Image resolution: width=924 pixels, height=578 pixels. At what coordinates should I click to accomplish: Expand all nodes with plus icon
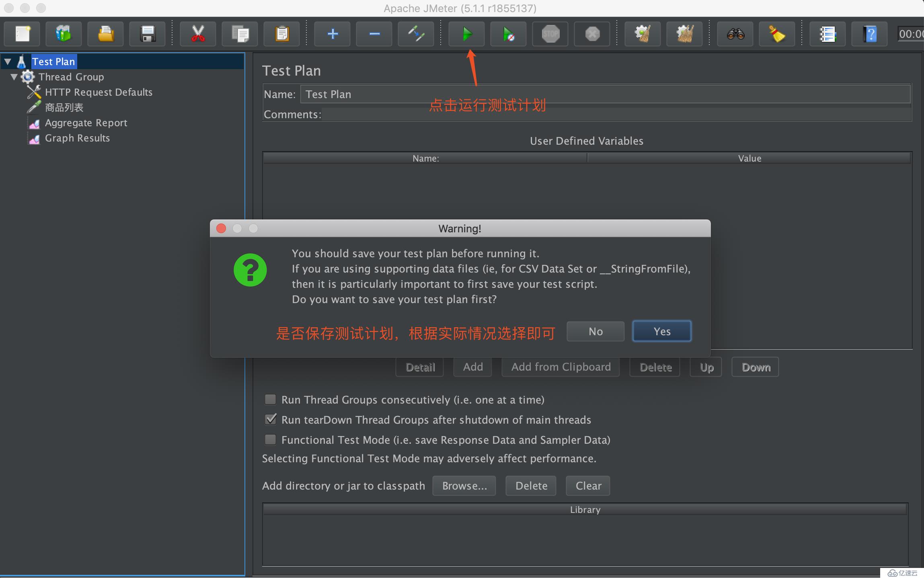332,34
